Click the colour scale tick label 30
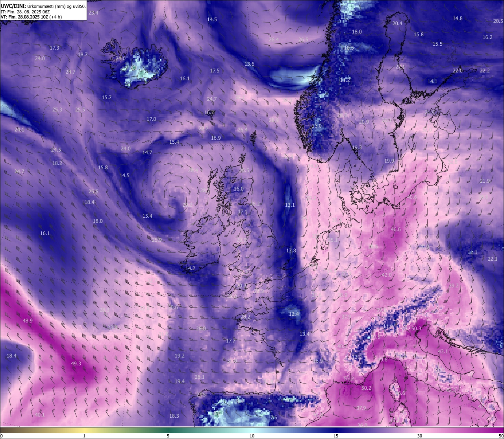The width and height of the screenshot is (504, 439). pyautogui.click(x=420, y=436)
